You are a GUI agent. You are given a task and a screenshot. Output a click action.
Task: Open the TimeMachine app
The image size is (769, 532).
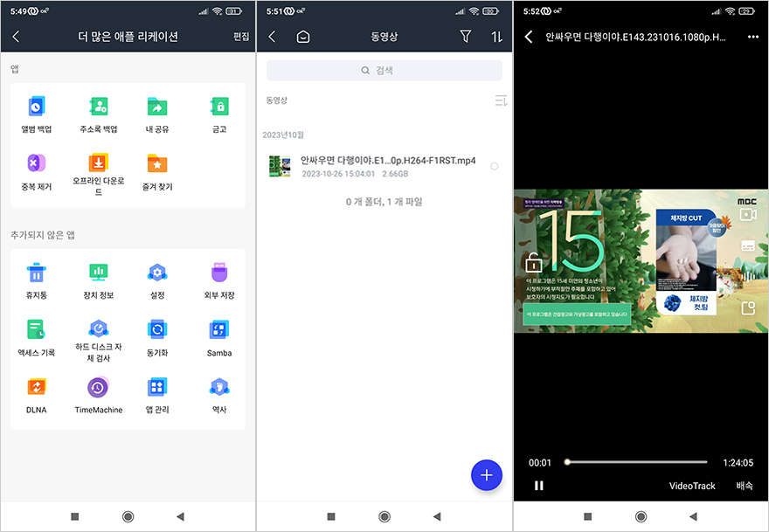(x=99, y=396)
